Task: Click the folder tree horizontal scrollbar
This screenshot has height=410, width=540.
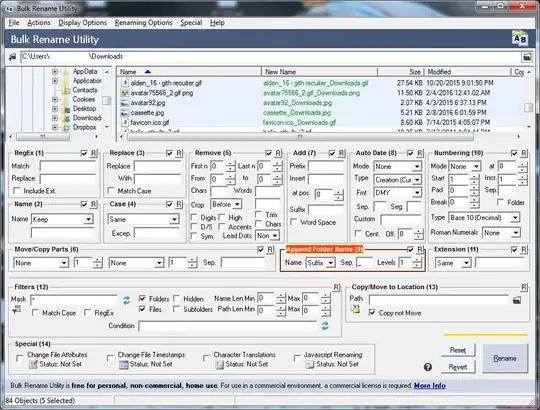Action: pyautogui.click(x=43, y=137)
